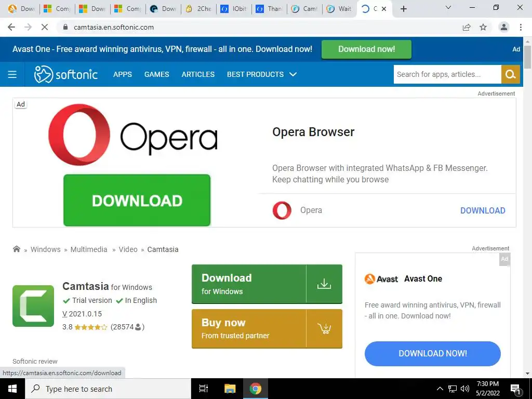Open a new browser tab

pyautogui.click(x=403, y=9)
